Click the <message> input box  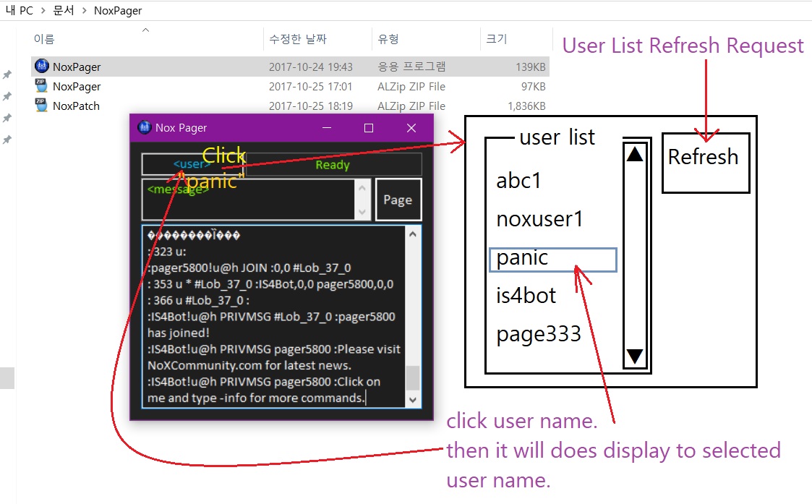coord(249,200)
